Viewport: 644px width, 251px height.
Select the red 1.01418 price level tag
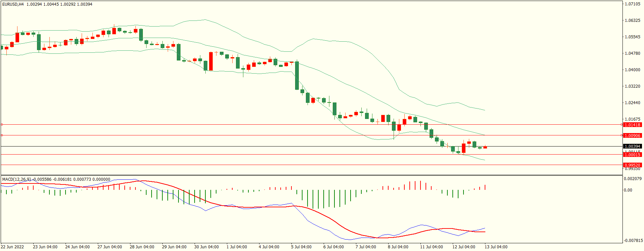(x=632, y=125)
